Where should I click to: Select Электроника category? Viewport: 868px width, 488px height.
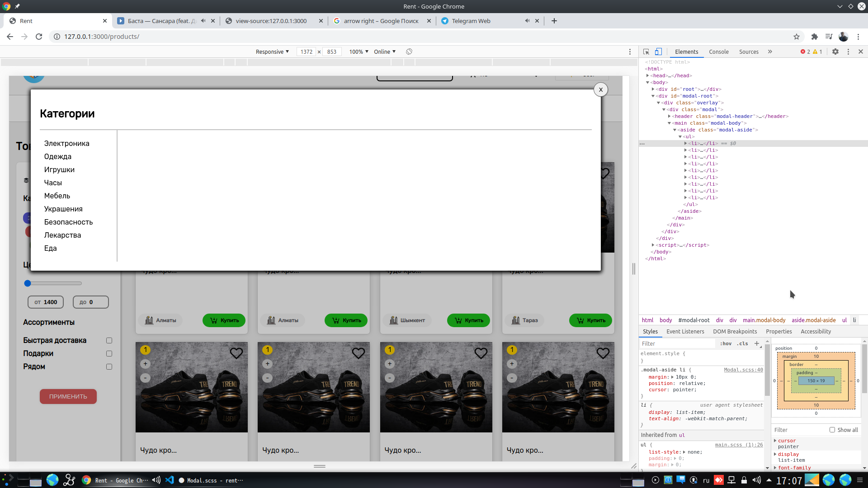coord(67,143)
